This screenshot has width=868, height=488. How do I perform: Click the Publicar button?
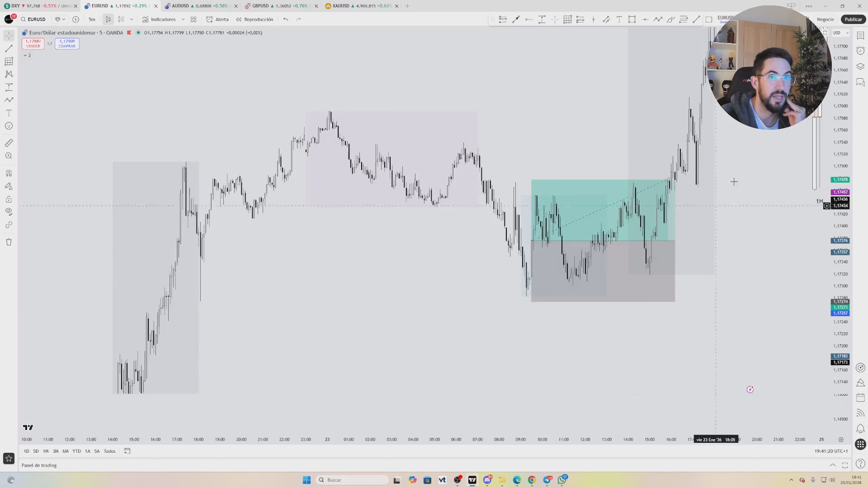point(853,19)
